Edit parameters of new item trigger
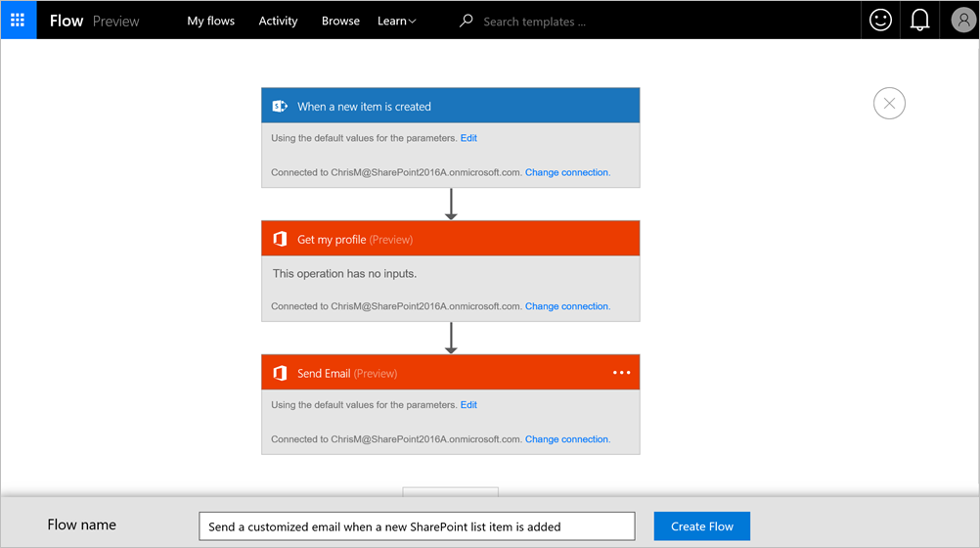The width and height of the screenshot is (980, 548). click(468, 138)
